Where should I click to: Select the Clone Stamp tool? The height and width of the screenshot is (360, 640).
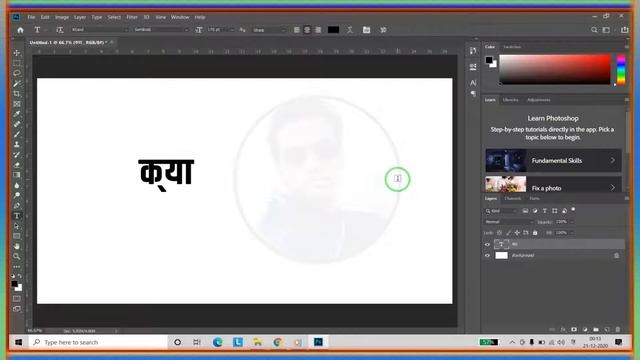pos(17,145)
